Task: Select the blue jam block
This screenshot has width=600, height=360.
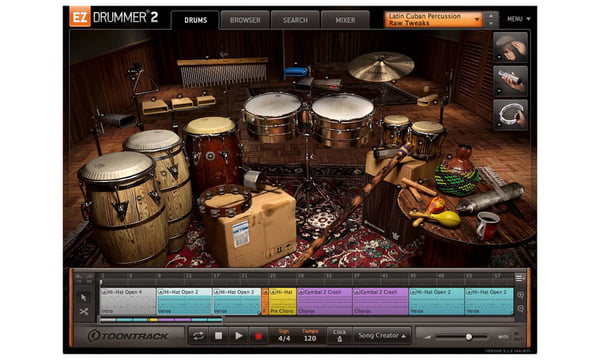Action: [295, 71]
